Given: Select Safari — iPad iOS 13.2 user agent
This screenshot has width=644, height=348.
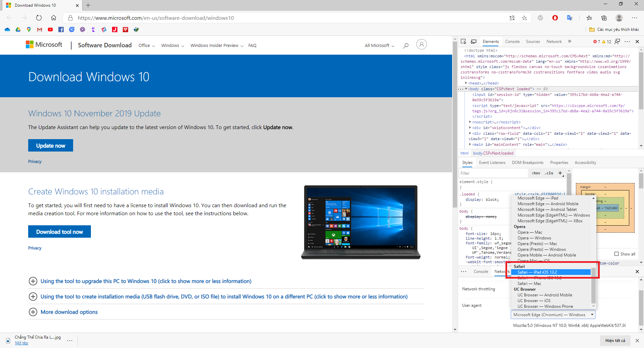Looking at the screenshot, I should coord(551,272).
